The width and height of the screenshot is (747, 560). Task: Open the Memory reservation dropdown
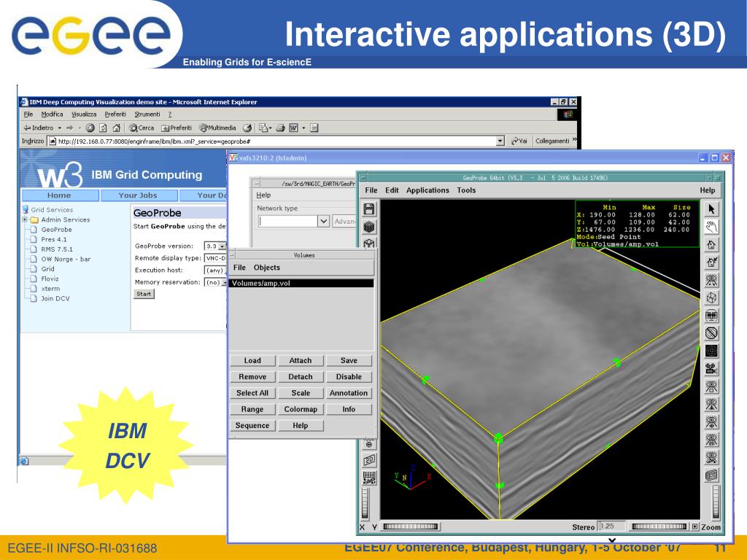(224, 282)
